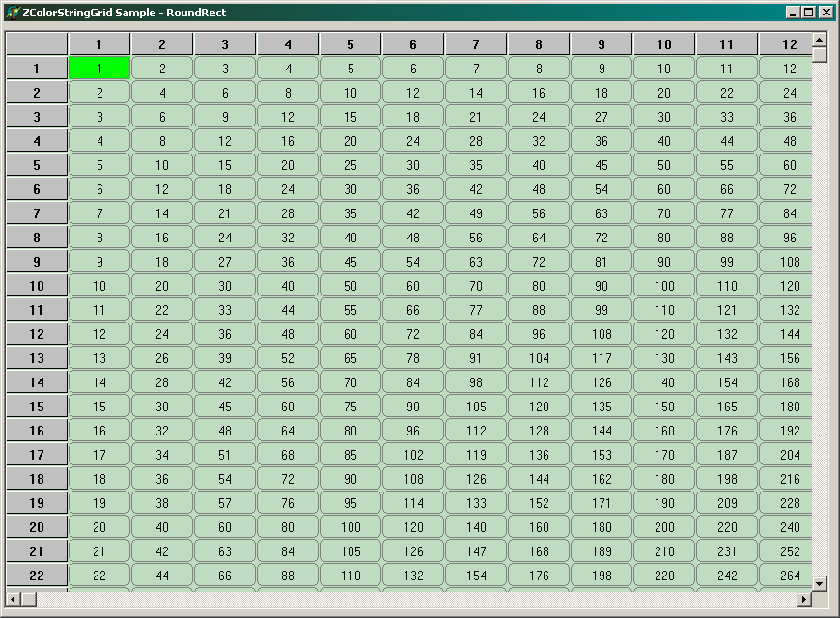Click the application icon in title bar
840x618 pixels.
(13, 13)
